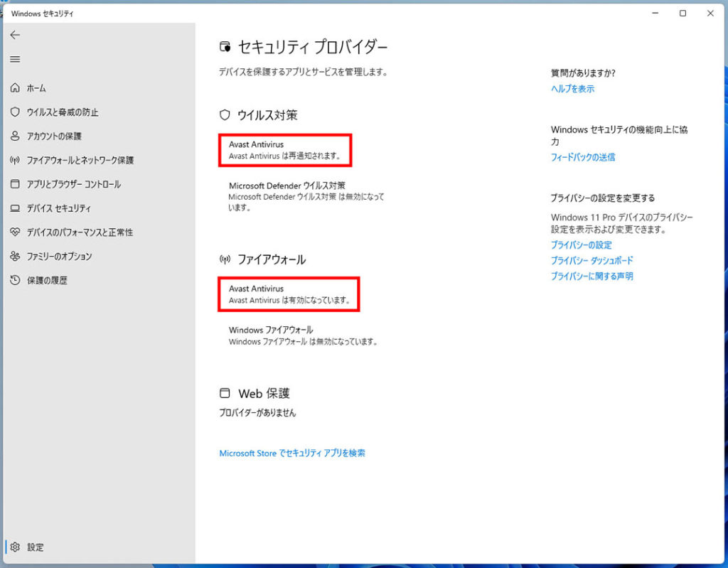Open アプリとブラウザー コントロール page
This screenshot has width=728, height=568.
[73, 184]
